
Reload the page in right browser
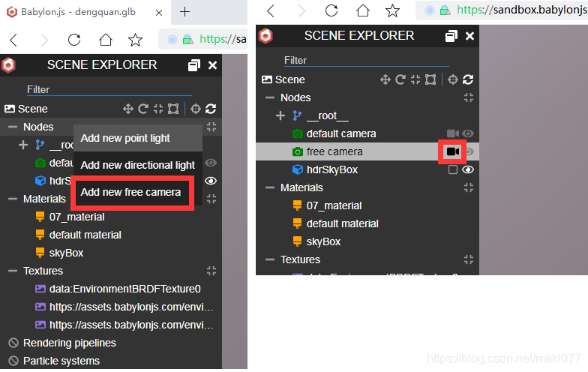pyautogui.click(x=331, y=10)
